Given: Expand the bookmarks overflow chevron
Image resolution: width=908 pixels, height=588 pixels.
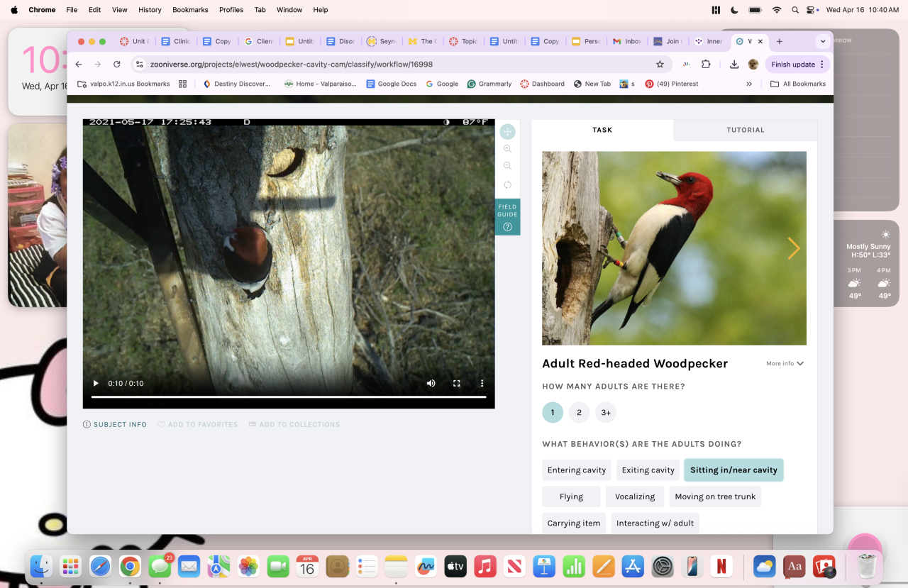Looking at the screenshot, I should tap(748, 84).
